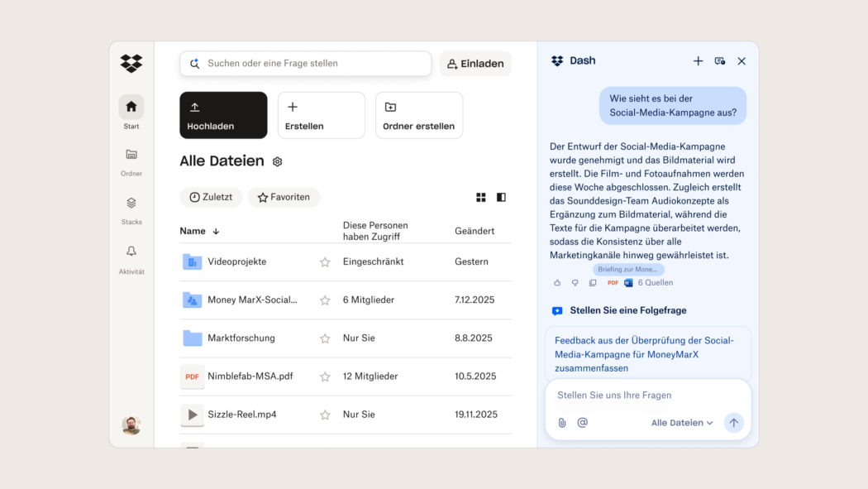Click the thumbs up feedback icon
This screenshot has height=489, width=868.
557,283
